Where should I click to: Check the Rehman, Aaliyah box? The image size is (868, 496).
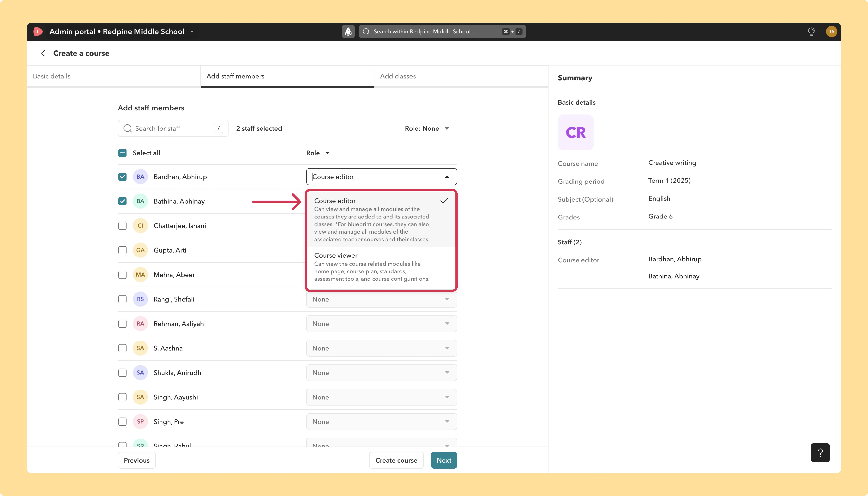tap(122, 324)
